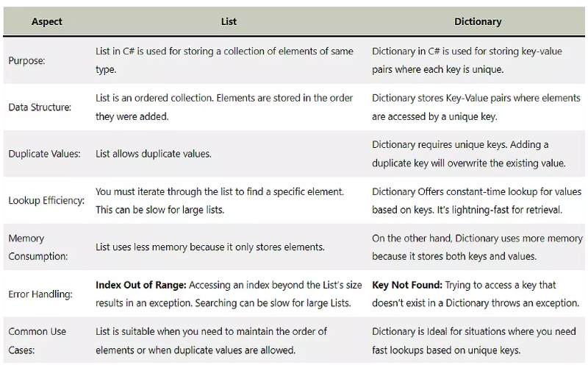Click the List column header

pyautogui.click(x=229, y=22)
